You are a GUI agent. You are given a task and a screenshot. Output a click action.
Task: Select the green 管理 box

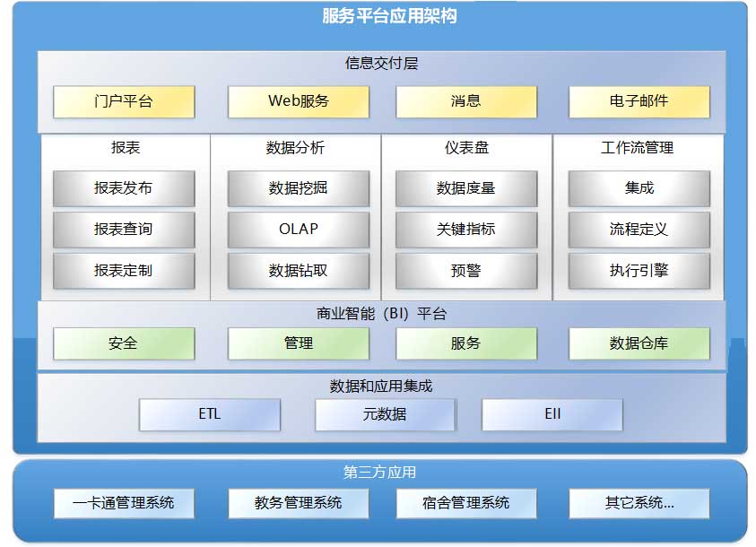coord(299,343)
